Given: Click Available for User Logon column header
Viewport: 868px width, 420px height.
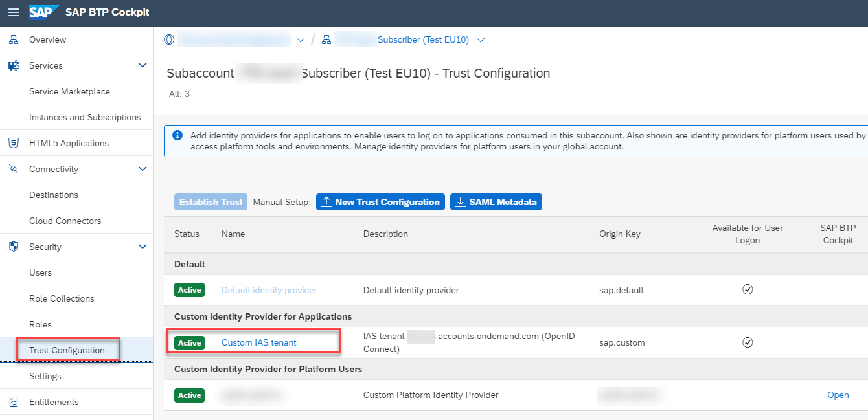Looking at the screenshot, I should (748, 234).
